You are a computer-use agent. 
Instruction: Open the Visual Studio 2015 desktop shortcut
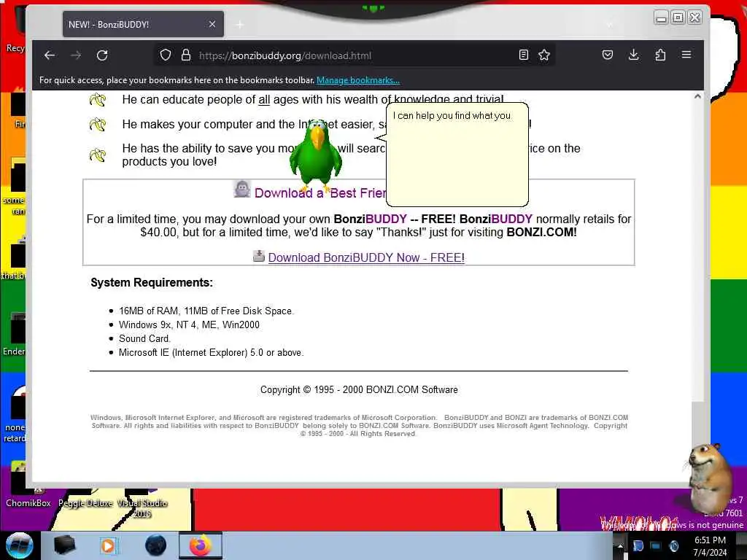click(142, 502)
